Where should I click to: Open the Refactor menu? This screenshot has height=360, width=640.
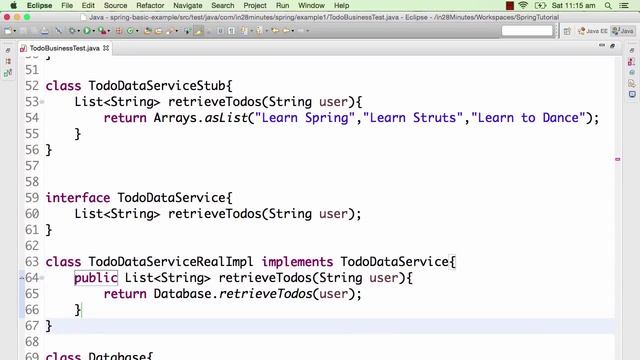[x=150, y=6]
